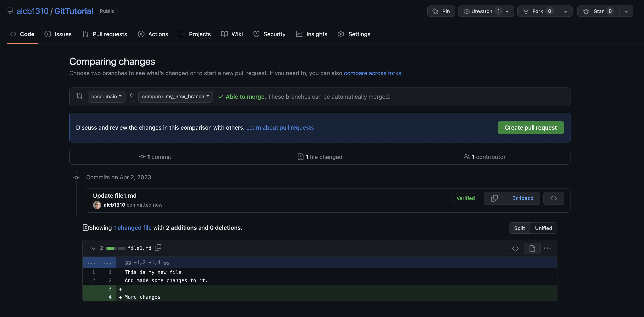Open the compare across forks link

coord(373,73)
